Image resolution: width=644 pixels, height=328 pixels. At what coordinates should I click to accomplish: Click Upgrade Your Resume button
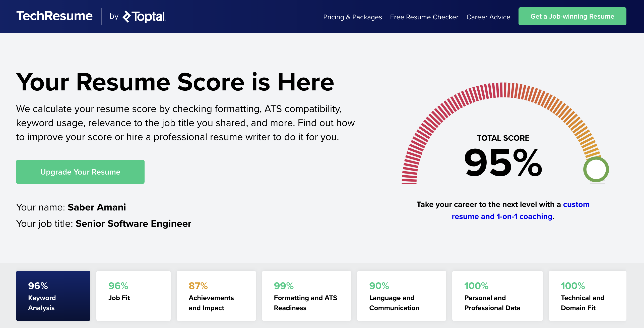tap(80, 172)
